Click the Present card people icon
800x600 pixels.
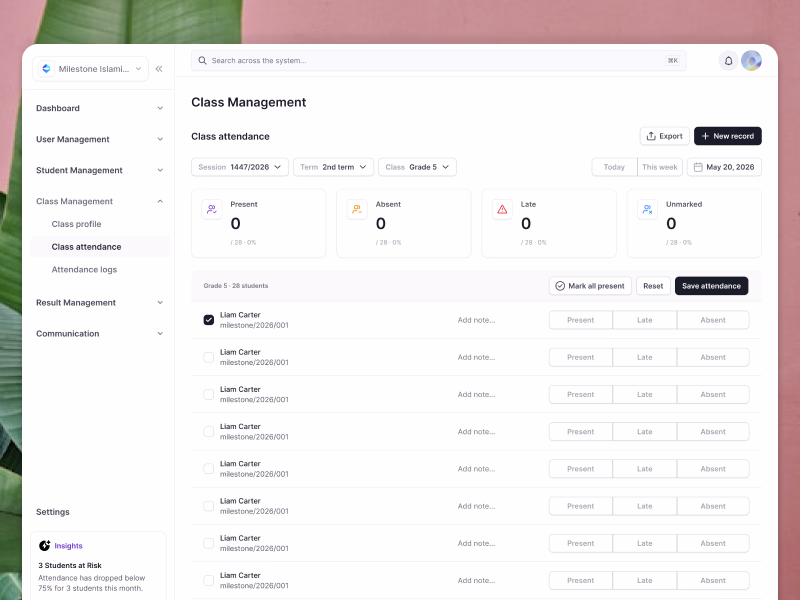212,209
